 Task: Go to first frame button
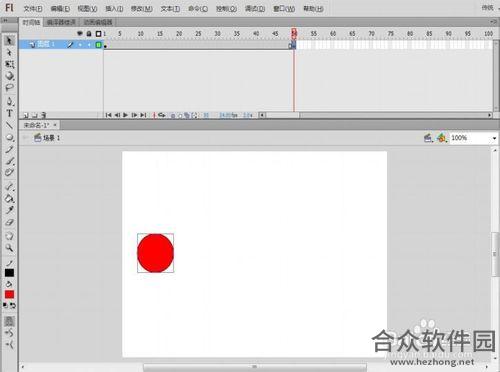pyautogui.click(x=108, y=115)
